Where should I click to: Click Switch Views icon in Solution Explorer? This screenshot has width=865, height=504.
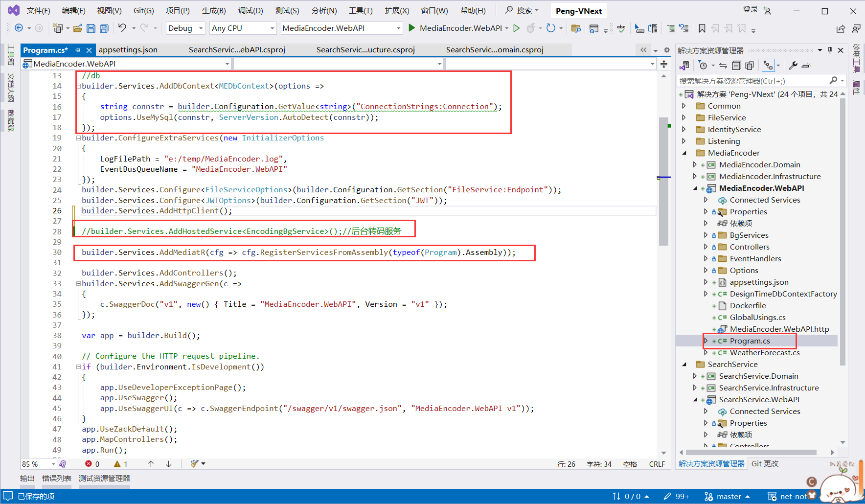(684, 65)
